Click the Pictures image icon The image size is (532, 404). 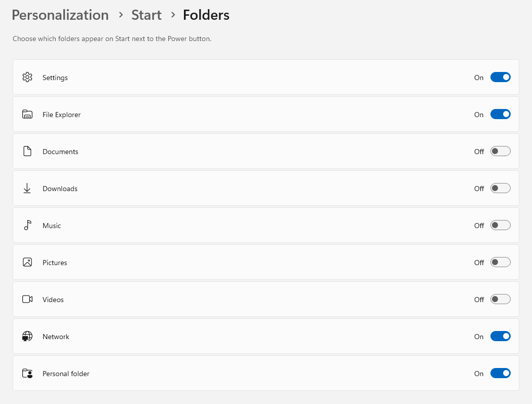[x=27, y=262]
